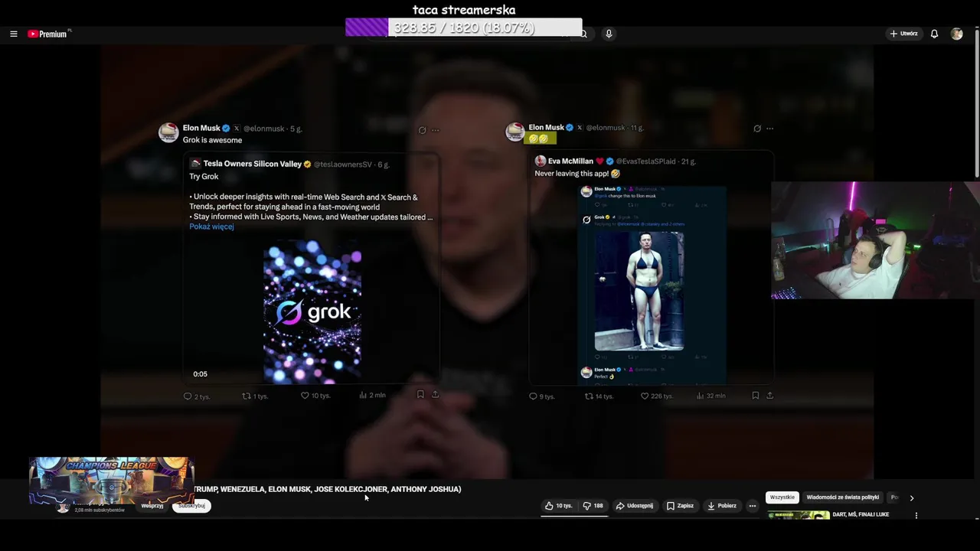
Task: Click views icon showing 32 mln
Action: tap(701, 396)
